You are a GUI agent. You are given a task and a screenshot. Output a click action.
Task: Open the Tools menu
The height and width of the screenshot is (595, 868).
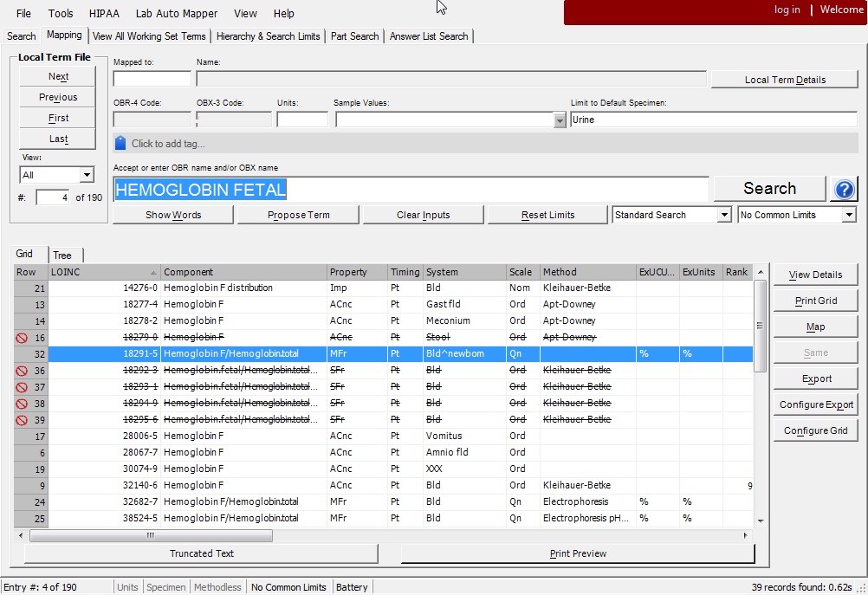click(61, 13)
